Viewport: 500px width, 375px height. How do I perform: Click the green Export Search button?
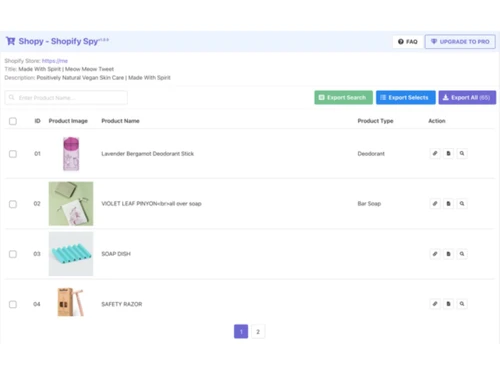[343, 97]
